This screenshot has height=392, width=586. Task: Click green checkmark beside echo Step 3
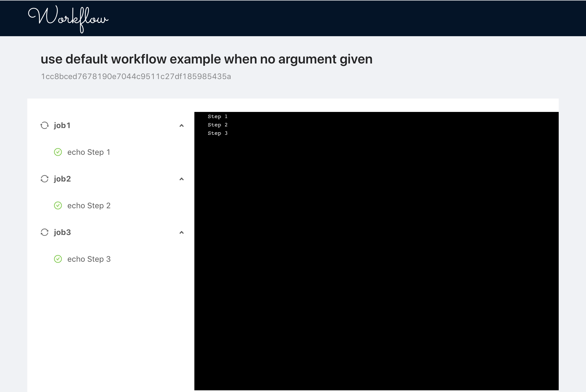pyautogui.click(x=58, y=259)
